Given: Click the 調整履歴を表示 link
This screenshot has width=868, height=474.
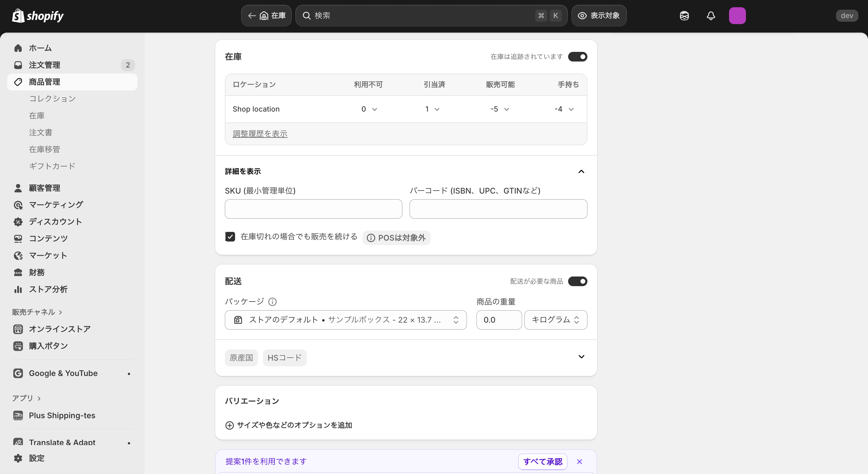Looking at the screenshot, I should click(x=260, y=134).
